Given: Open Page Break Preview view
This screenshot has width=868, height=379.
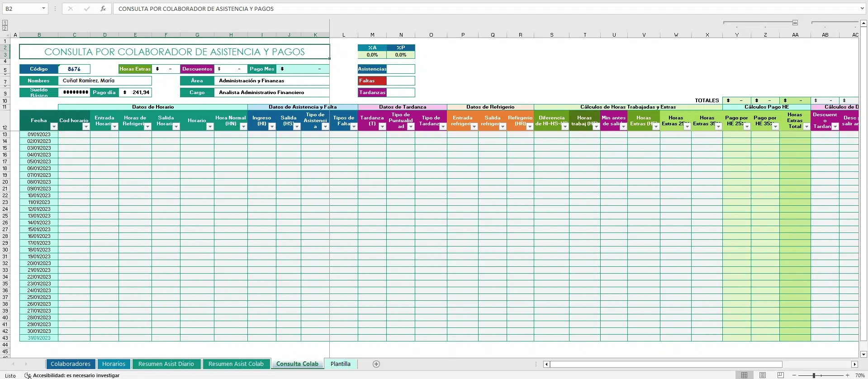Looking at the screenshot, I should (780, 375).
